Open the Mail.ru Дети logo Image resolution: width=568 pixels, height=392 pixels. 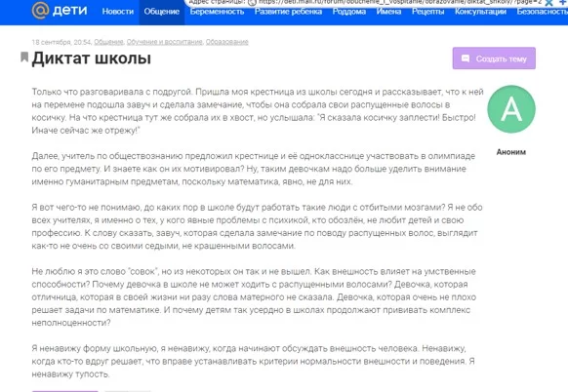coord(60,11)
